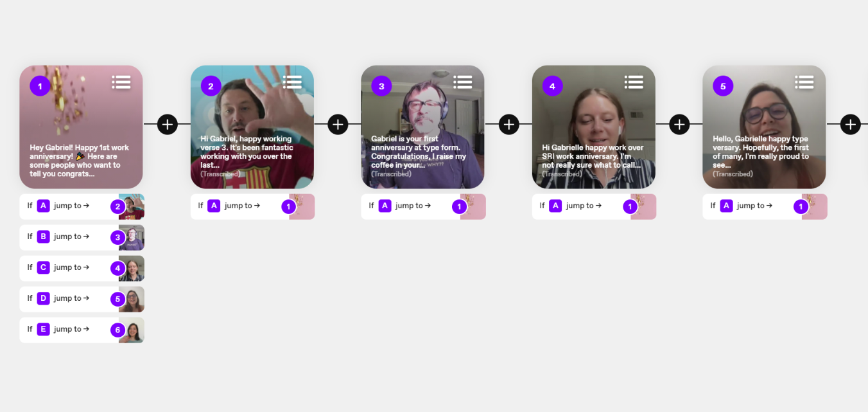Select the 'If A jump to' rule under card 1
This screenshot has width=868, height=412.
(x=82, y=206)
